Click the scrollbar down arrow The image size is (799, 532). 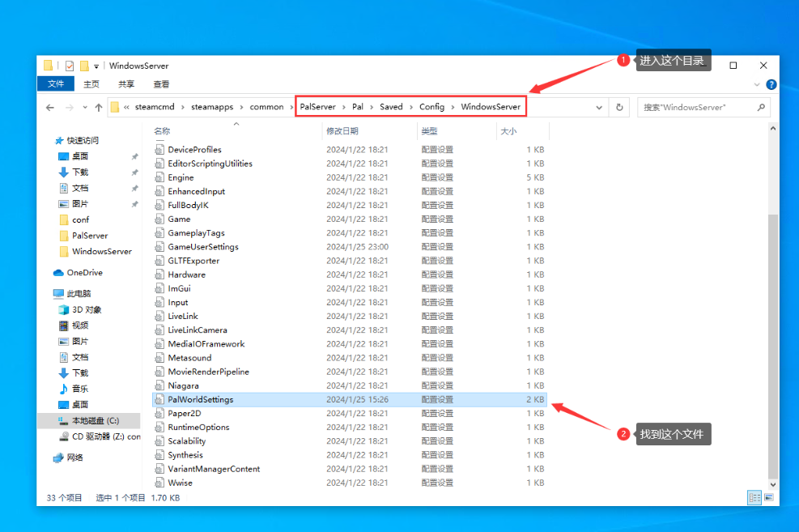pos(773,484)
